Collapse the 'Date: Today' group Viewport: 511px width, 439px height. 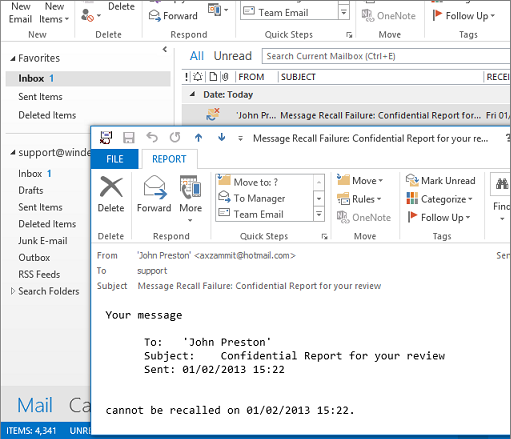click(192, 94)
